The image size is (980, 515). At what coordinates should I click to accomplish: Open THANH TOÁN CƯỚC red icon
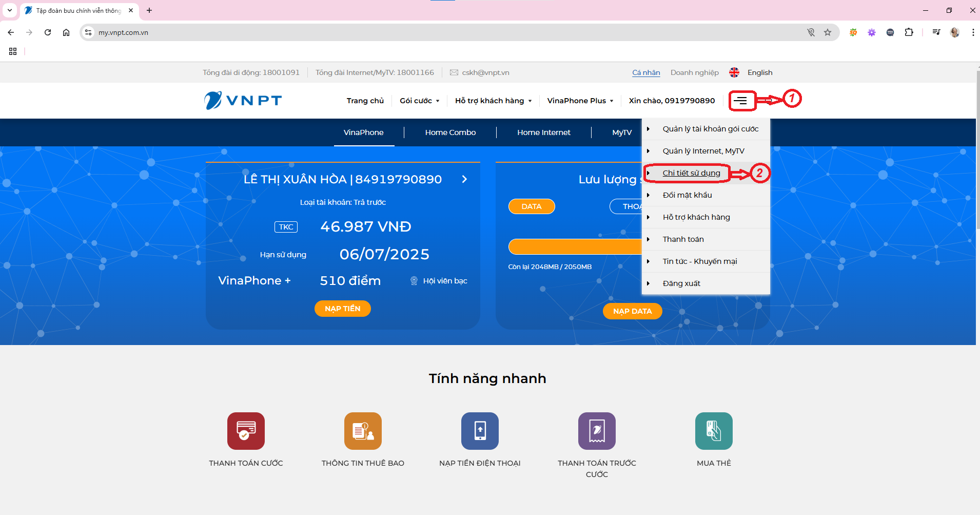pos(246,431)
